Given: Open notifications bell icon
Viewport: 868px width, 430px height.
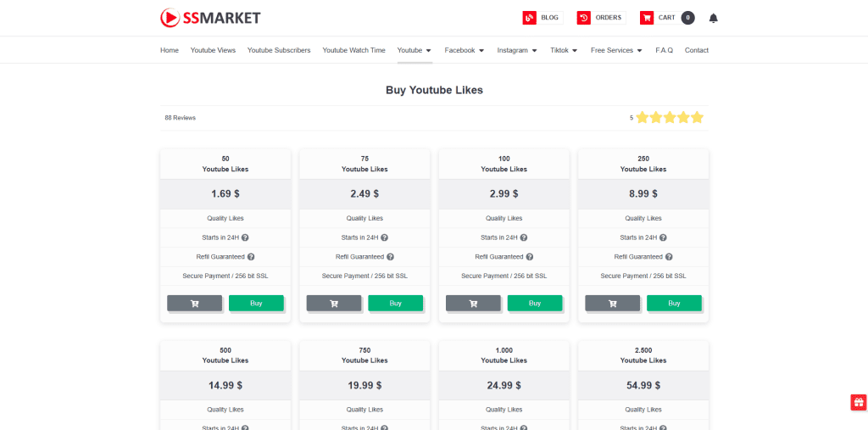Looking at the screenshot, I should tap(713, 18).
